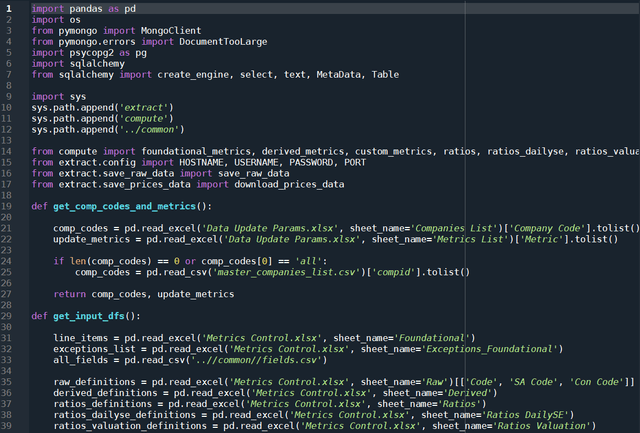Click the 'USERNAME' constant
This screenshot has height=433, width=640.
[x=256, y=162]
